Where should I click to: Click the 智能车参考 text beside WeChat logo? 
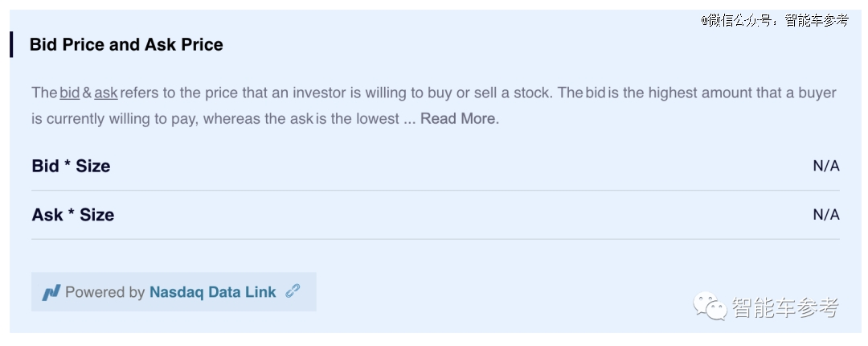point(785,307)
